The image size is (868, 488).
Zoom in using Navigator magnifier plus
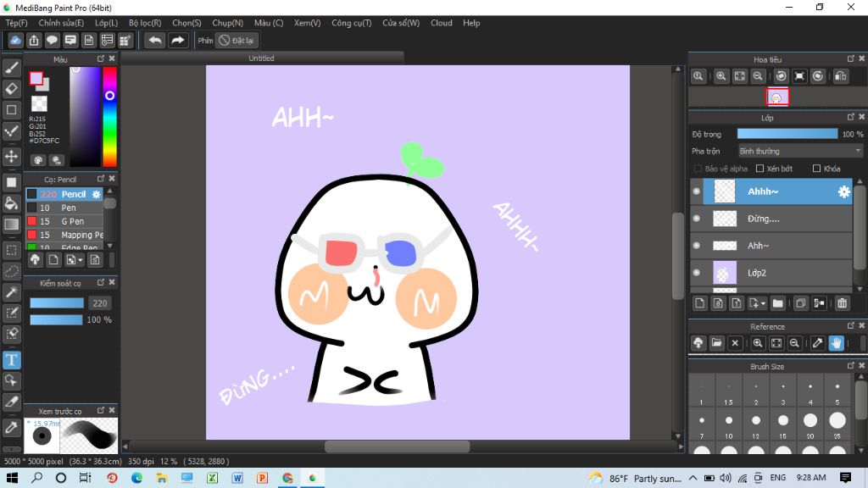click(721, 76)
